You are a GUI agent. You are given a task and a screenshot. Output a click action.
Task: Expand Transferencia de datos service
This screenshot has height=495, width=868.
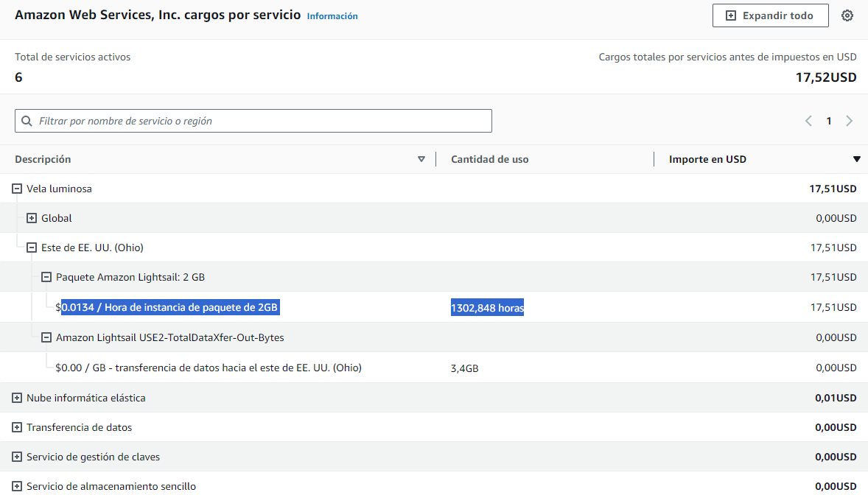pos(17,427)
